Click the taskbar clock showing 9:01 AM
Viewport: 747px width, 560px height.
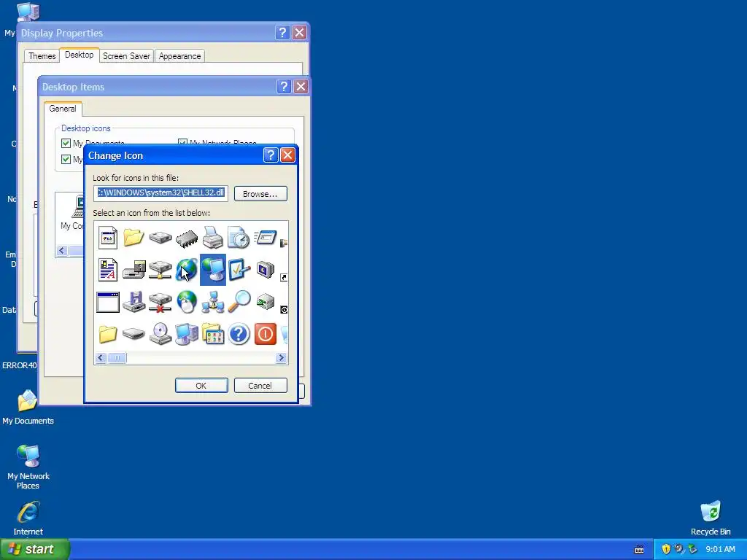720,549
